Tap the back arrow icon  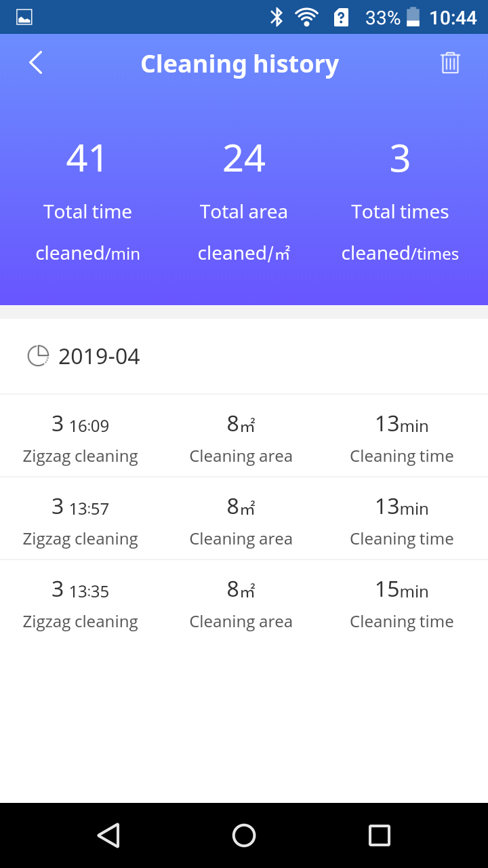[36, 63]
